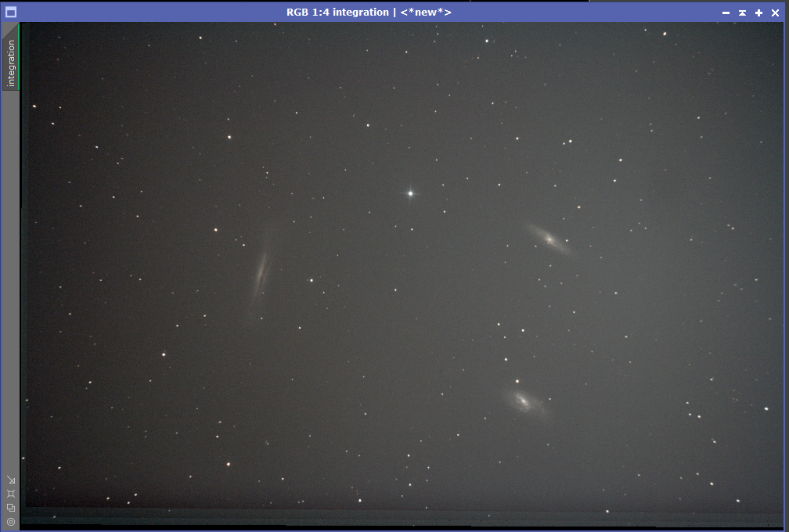Maximize the image window with the plus button

pyautogui.click(x=758, y=13)
